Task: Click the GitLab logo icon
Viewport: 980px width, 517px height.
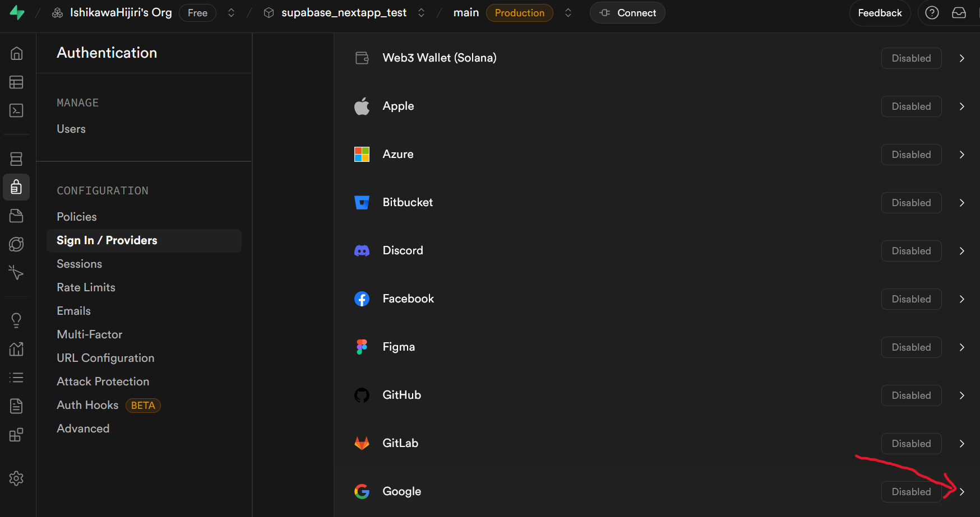Action: 362,444
